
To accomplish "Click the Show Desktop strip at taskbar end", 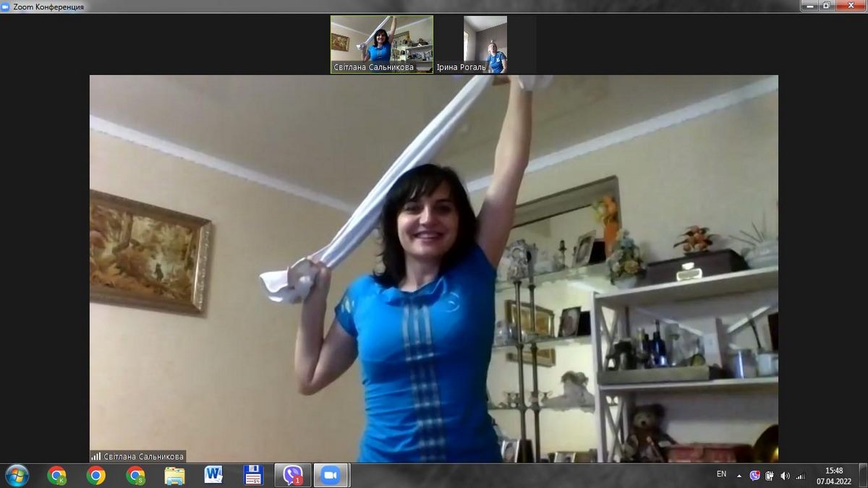I will coord(863,475).
